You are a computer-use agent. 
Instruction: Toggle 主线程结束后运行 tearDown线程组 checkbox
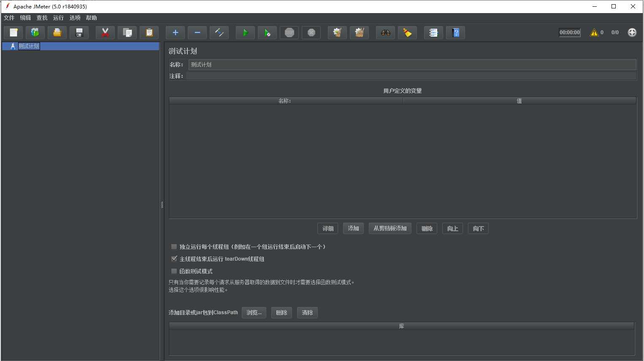(174, 259)
